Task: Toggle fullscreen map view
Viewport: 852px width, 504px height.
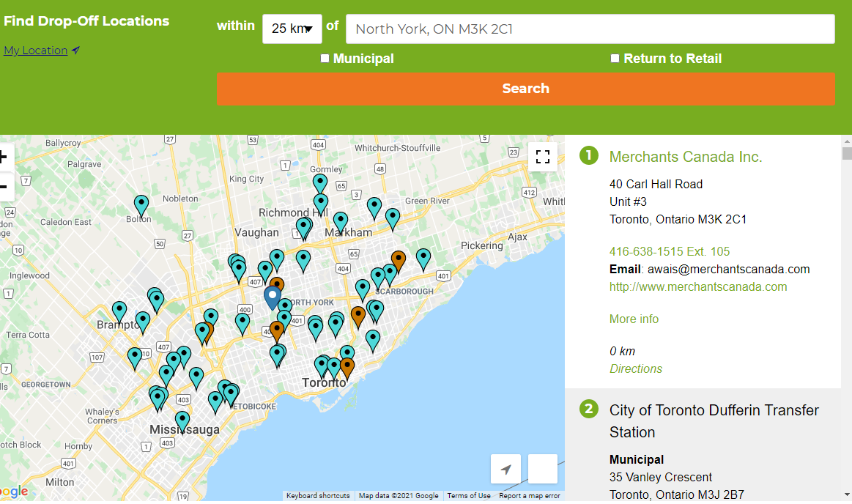Action: (x=542, y=157)
